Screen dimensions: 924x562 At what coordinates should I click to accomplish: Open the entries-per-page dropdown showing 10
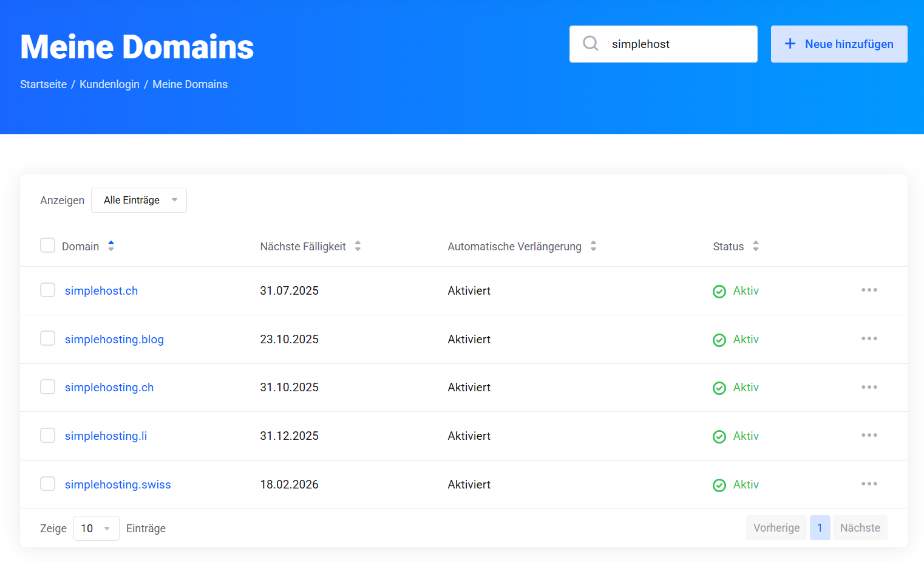point(96,529)
